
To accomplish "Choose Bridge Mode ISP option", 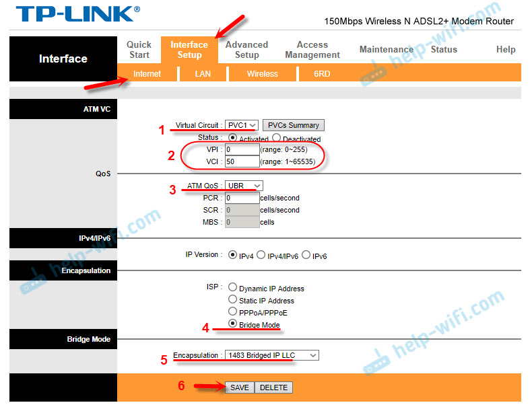I will pos(232,324).
